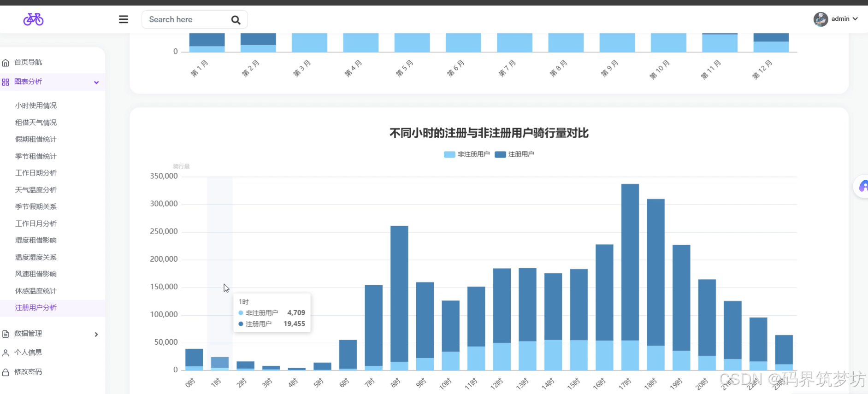Select 天气温度分析 in sidebar

[36, 190]
